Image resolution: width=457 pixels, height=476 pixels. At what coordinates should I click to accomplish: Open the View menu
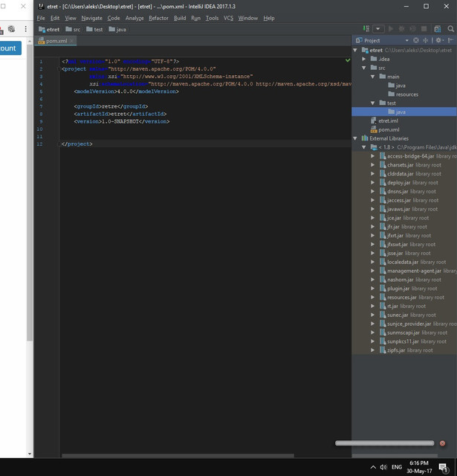point(71,18)
